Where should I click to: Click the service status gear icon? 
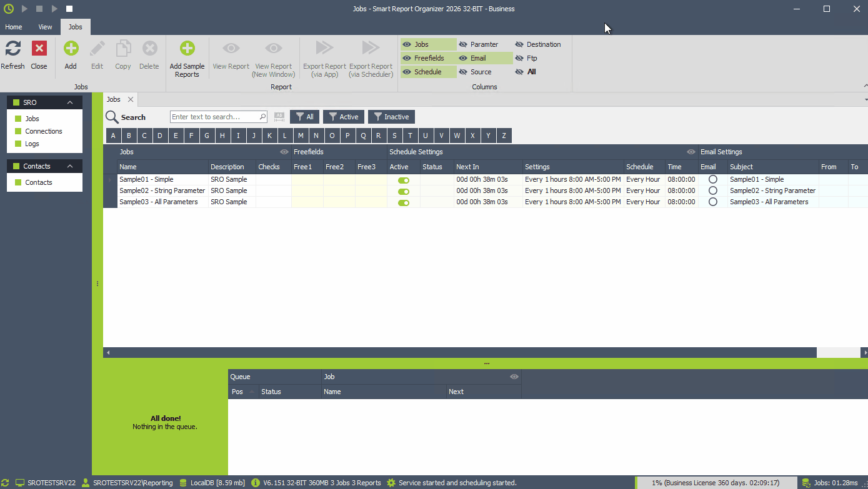click(x=391, y=482)
